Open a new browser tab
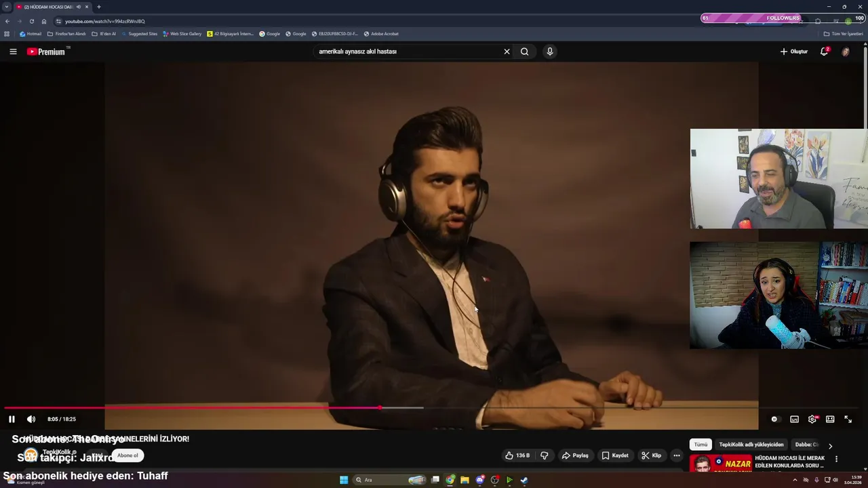 click(x=99, y=7)
